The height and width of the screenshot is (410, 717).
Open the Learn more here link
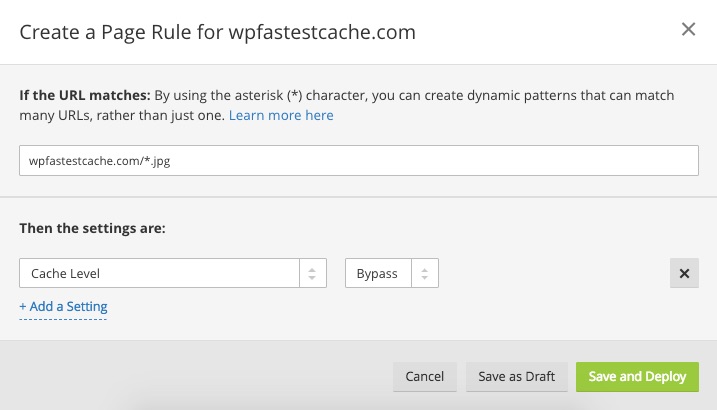(281, 115)
